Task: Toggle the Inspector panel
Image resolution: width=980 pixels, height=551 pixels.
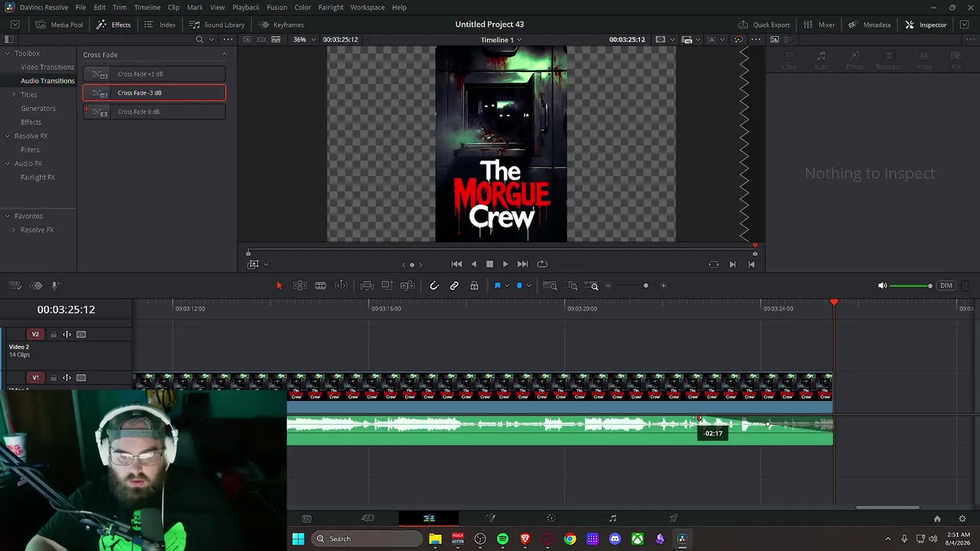Action: pyautogui.click(x=926, y=24)
